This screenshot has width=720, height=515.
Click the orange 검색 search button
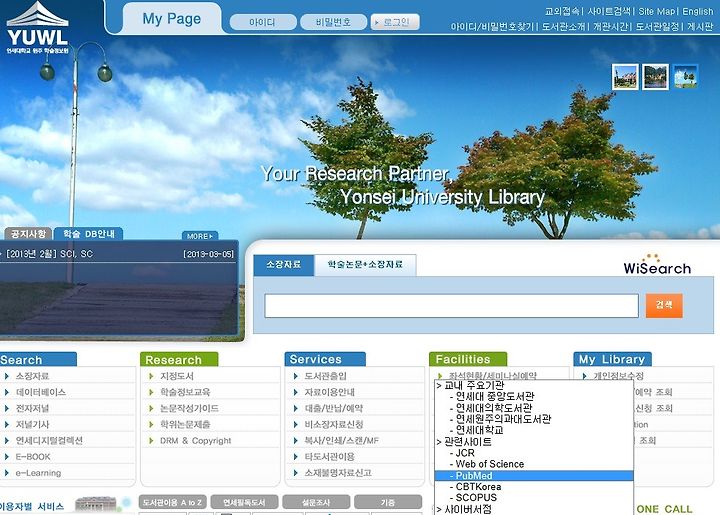pyautogui.click(x=664, y=305)
